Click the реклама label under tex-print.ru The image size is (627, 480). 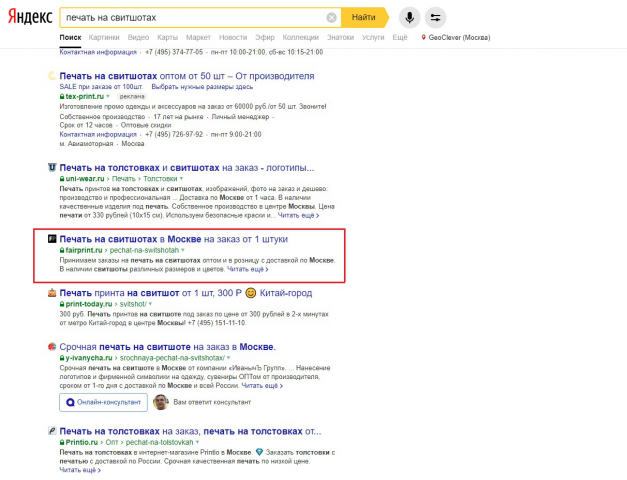132,96
